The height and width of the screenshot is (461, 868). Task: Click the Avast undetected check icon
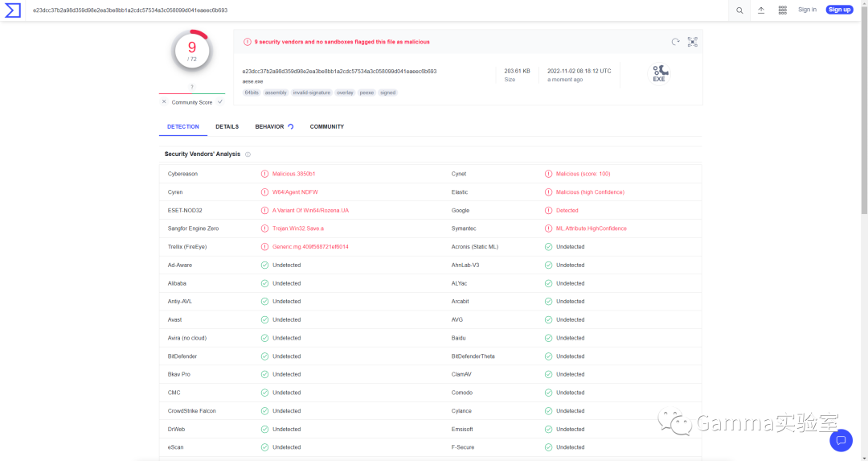[x=264, y=319]
